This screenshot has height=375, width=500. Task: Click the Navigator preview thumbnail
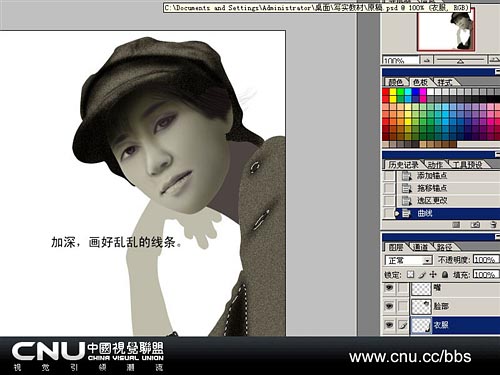[x=445, y=29]
